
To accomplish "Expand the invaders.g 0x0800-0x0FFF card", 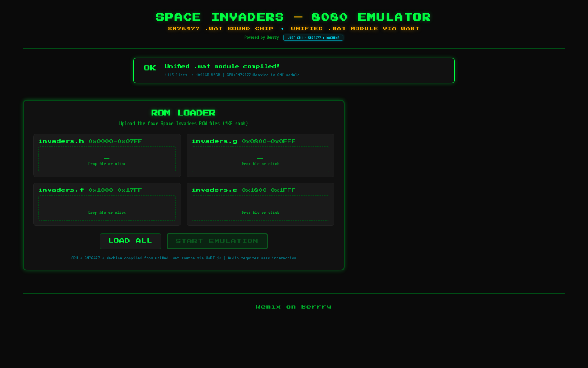I will tap(260, 155).
